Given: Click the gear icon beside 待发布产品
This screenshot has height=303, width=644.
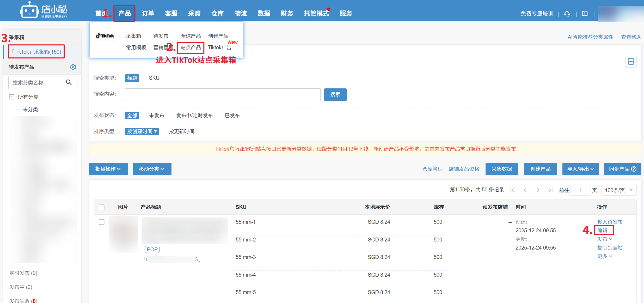Looking at the screenshot, I should tap(73, 67).
